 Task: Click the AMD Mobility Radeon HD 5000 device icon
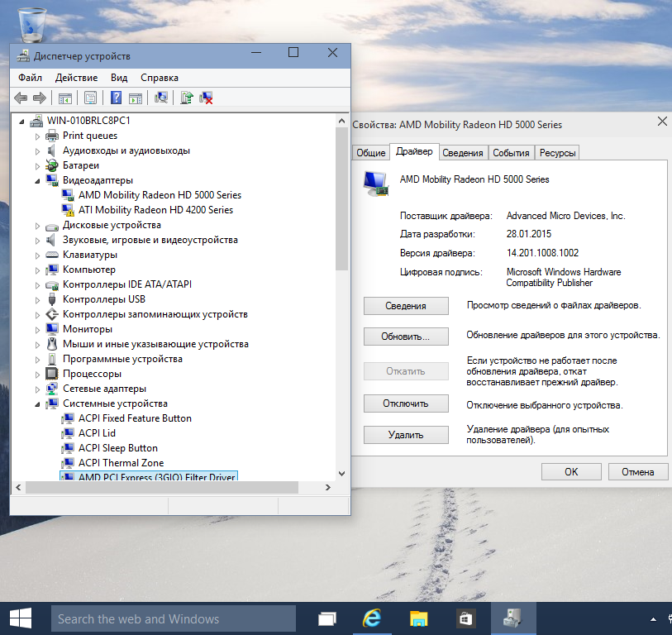(68, 195)
